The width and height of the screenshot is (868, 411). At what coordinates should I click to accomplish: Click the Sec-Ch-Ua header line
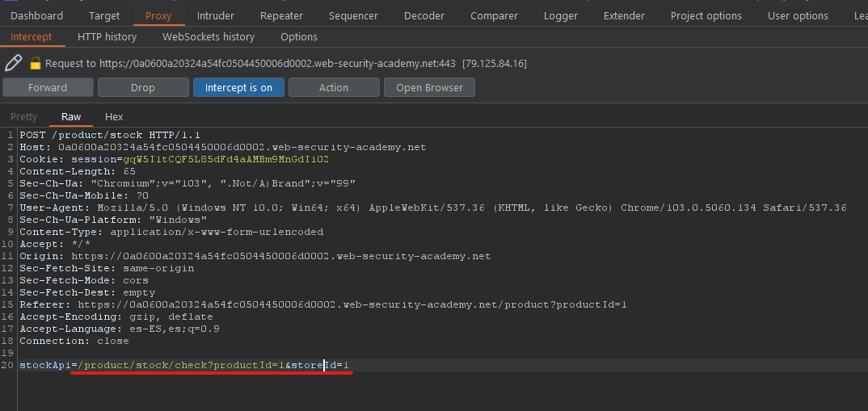click(188, 183)
